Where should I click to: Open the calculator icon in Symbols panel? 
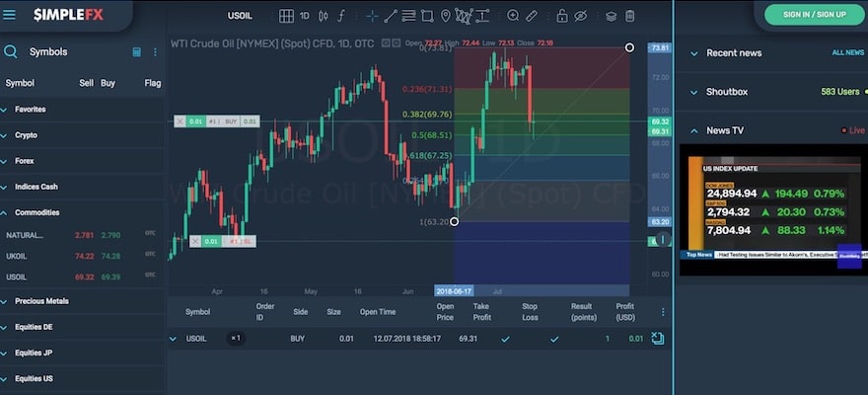coord(136,52)
